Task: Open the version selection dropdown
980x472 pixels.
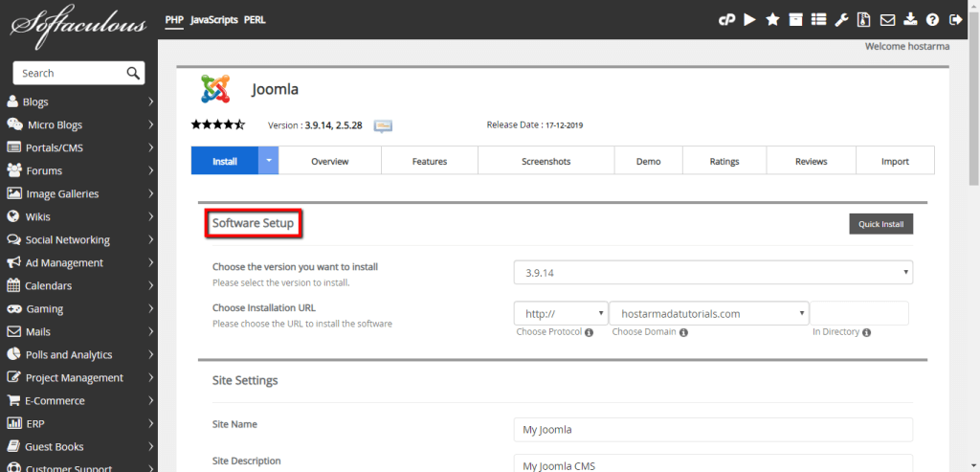Action: pyautogui.click(x=713, y=273)
